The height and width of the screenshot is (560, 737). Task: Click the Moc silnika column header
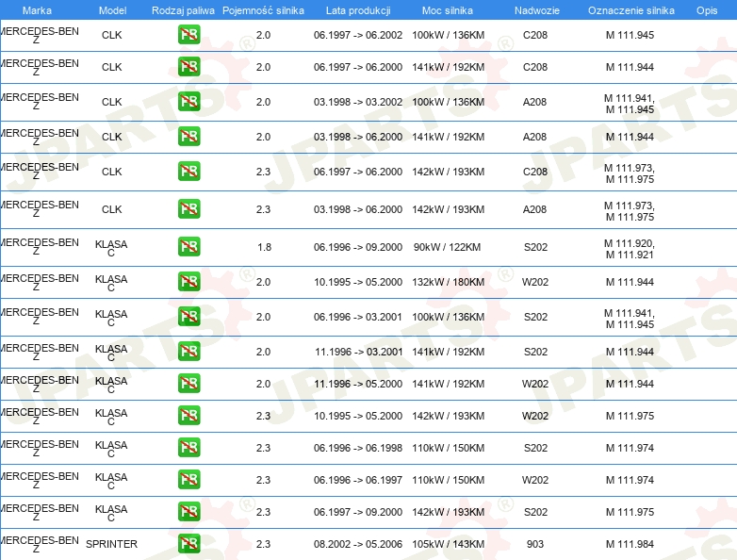[x=448, y=10]
